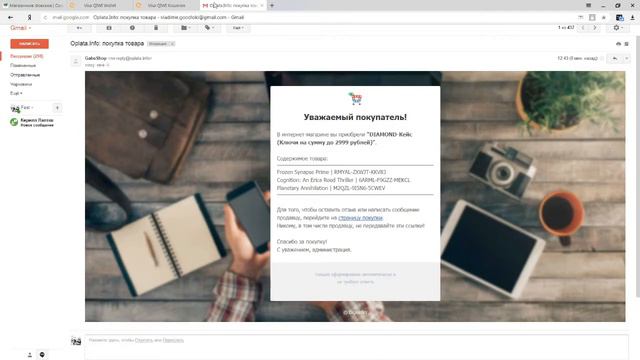
Task: Switch to the Visa QIWI Кошелек browser tab
Action: [x=167, y=5]
